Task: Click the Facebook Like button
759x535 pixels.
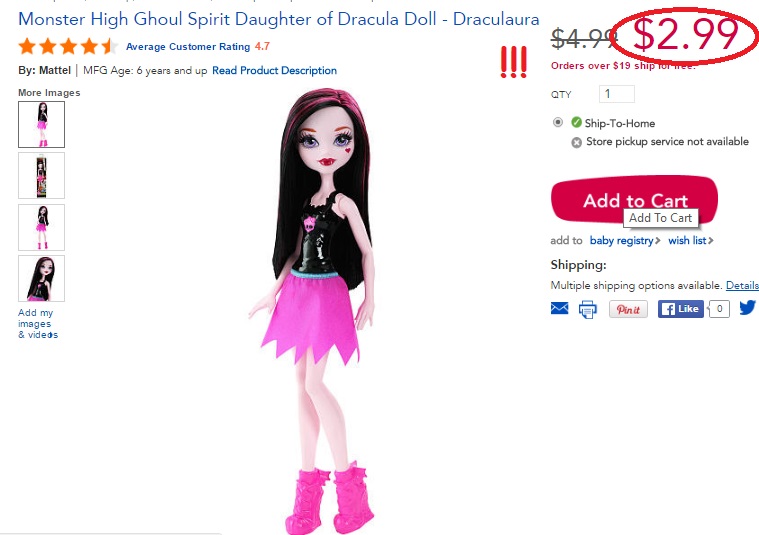Action: (681, 309)
